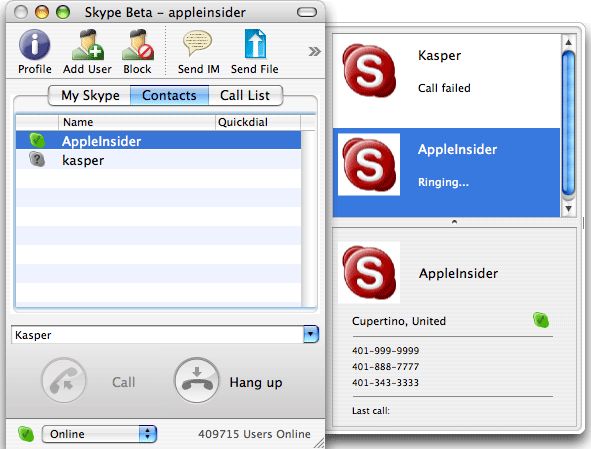Click the Send File icon
Viewport: 591px width, 449px height.
tap(255, 44)
